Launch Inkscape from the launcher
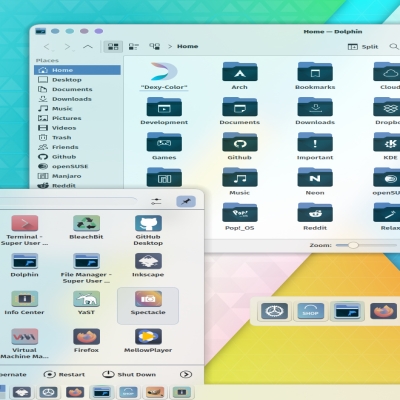The height and width of the screenshot is (400, 400). 148,265
